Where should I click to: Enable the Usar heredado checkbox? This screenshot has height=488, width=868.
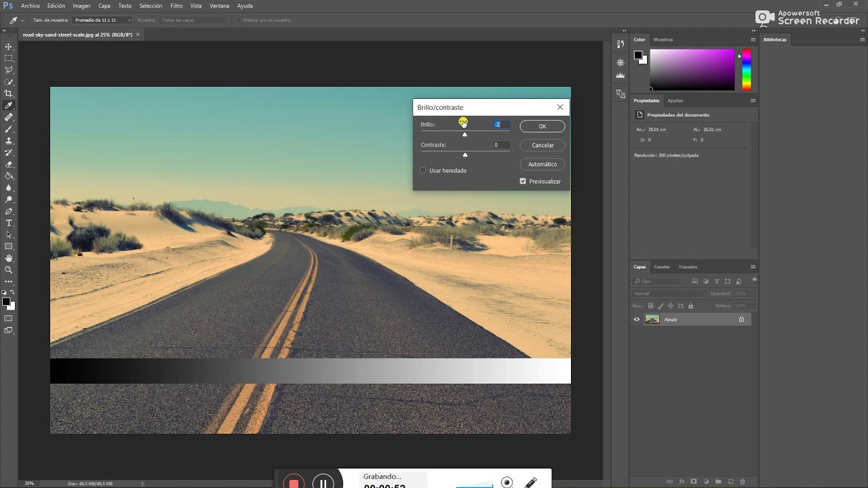click(423, 171)
